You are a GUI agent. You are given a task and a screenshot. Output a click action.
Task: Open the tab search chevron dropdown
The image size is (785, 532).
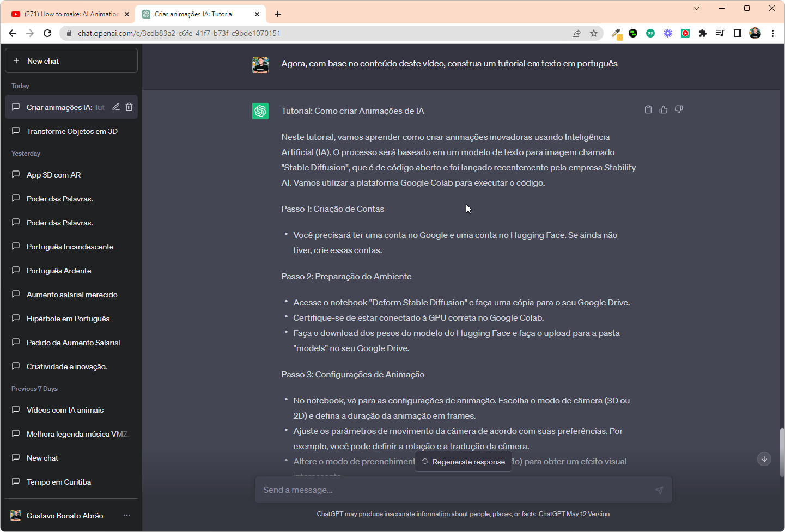tap(697, 8)
